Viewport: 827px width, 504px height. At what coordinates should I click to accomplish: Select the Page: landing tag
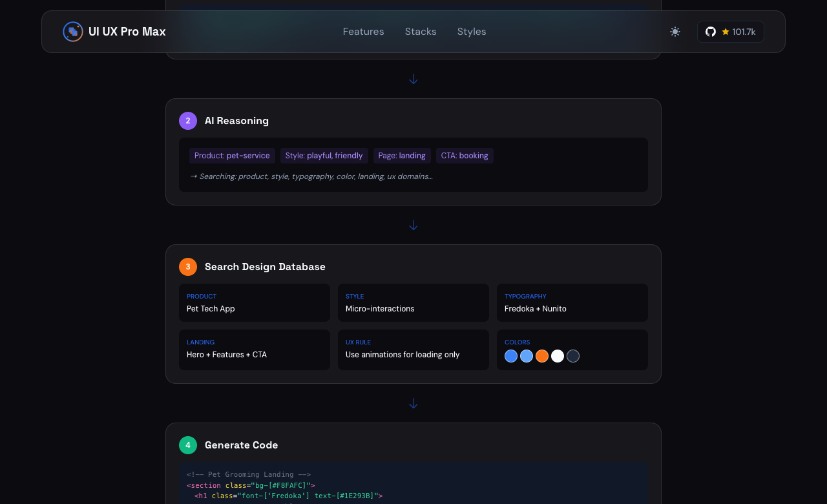pyautogui.click(x=402, y=156)
